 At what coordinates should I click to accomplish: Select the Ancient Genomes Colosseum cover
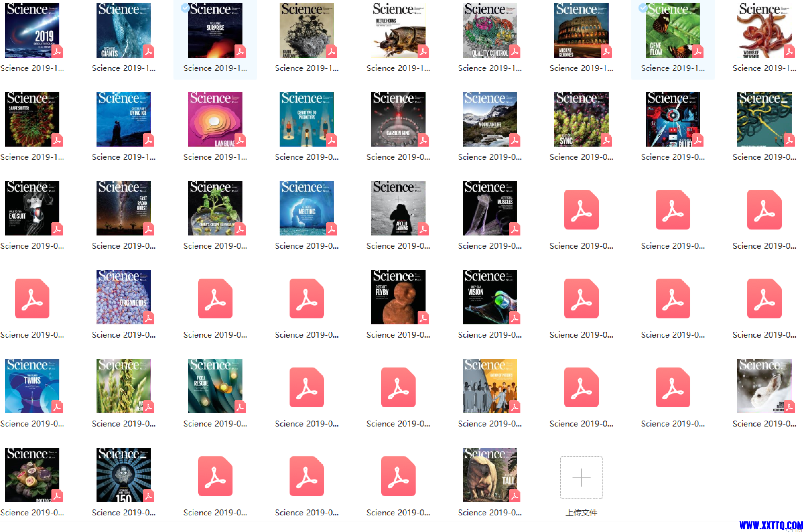click(x=581, y=31)
